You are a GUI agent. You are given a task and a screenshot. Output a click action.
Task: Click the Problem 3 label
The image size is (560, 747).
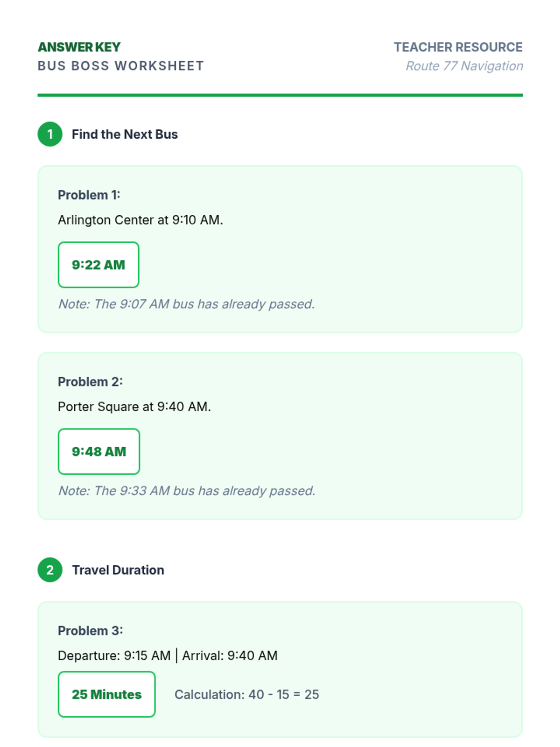[x=90, y=631]
